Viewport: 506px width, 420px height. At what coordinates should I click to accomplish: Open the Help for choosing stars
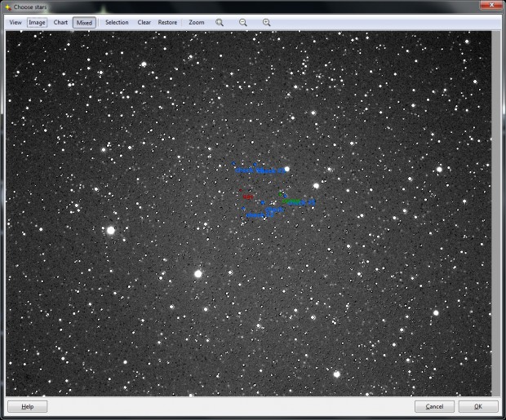tap(28, 406)
